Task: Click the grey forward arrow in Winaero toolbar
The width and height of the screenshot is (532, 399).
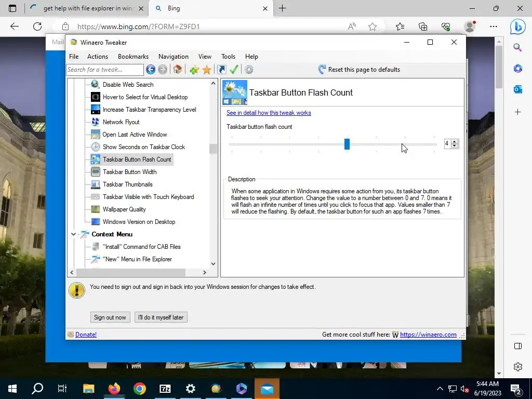Action: tap(163, 70)
